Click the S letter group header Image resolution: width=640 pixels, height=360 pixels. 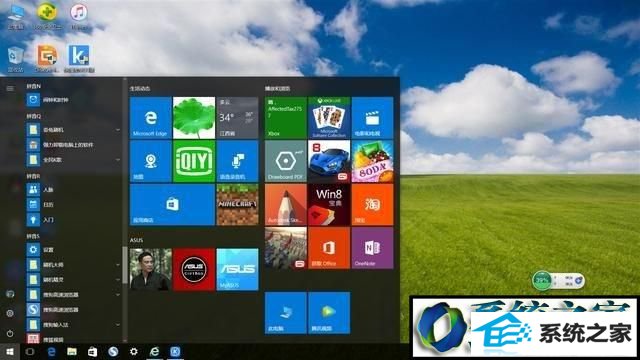[x=33, y=236]
